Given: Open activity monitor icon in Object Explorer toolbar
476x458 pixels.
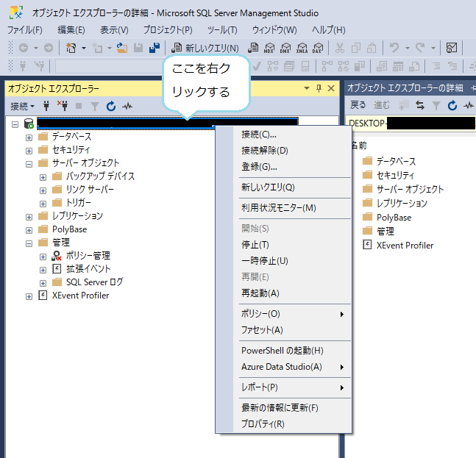Looking at the screenshot, I should [x=127, y=106].
